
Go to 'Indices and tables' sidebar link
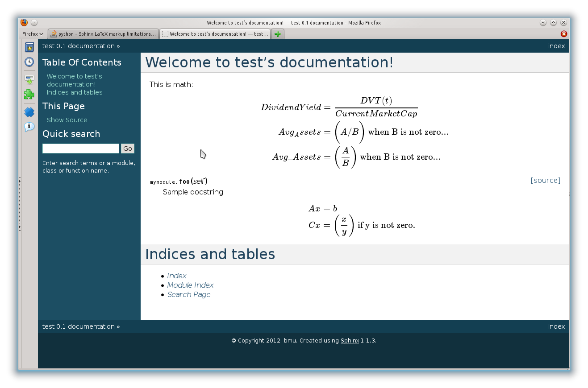75,92
